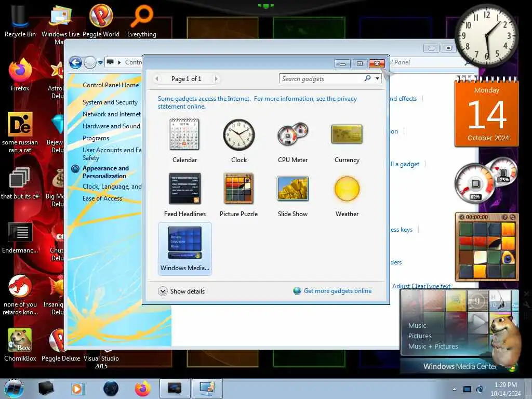The width and height of the screenshot is (532, 399).
Task: Click the desktop calendar gadget
Action: [486, 112]
